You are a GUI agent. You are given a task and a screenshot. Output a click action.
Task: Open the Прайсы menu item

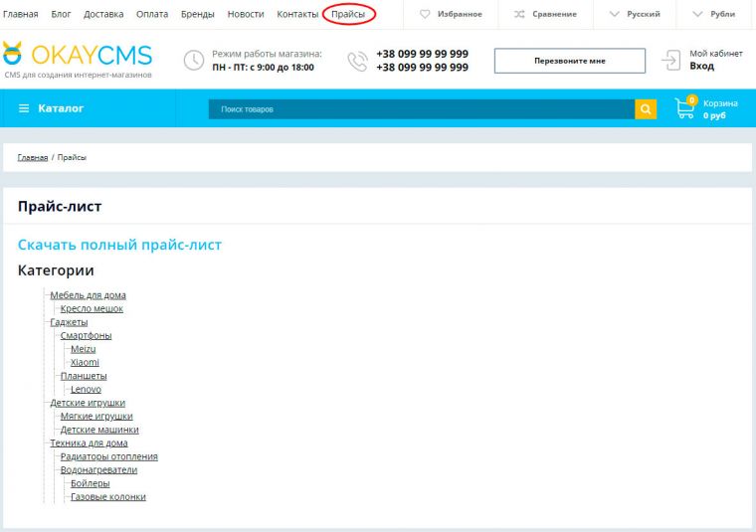(348, 14)
